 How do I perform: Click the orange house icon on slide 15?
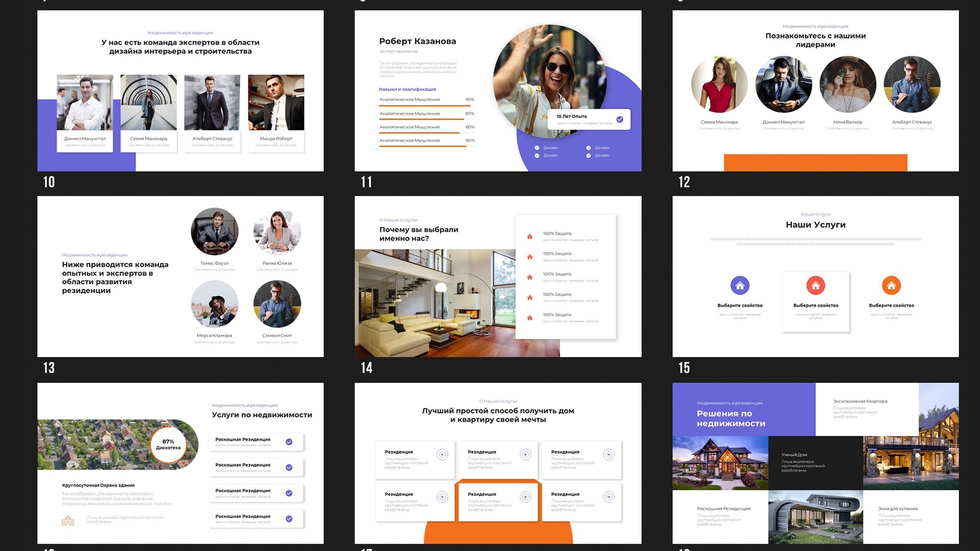(x=891, y=286)
